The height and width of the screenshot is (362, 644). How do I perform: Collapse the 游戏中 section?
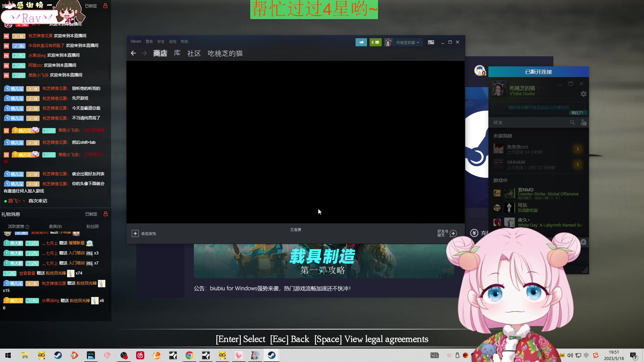pos(500,180)
